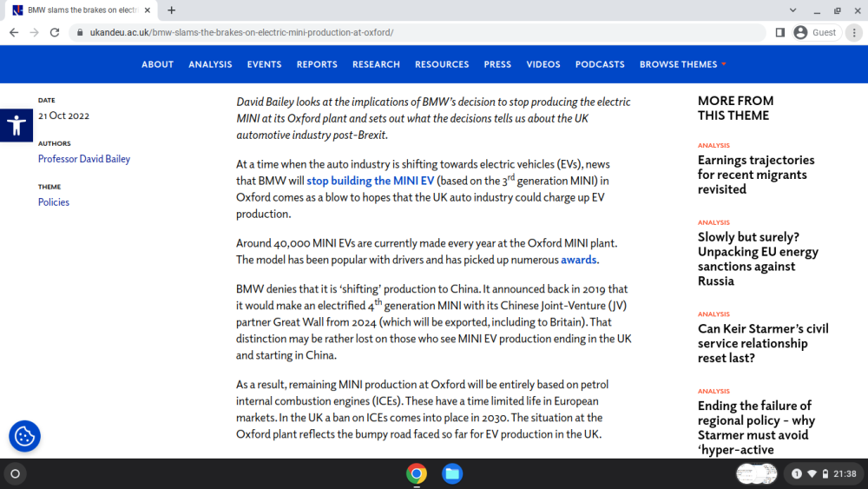
Task: Open the Guest profile menu
Action: pyautogui.click(x=816, y=33)
